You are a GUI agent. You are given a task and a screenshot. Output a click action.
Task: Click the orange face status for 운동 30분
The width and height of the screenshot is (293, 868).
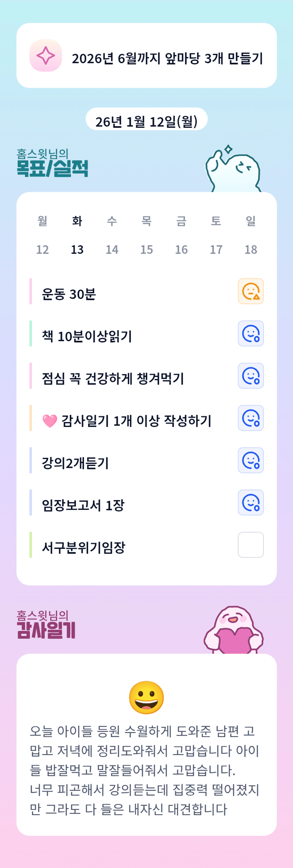[250, 291]
